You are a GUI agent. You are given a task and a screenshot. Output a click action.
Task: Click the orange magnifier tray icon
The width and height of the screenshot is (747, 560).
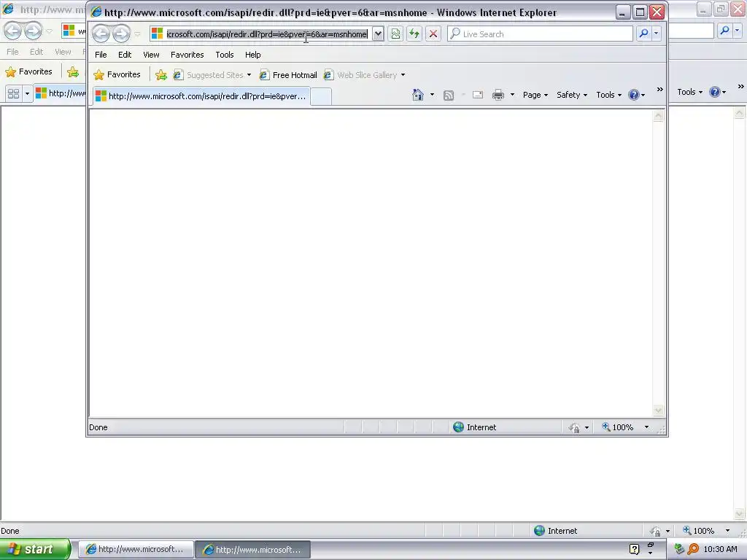coord(693,550)
